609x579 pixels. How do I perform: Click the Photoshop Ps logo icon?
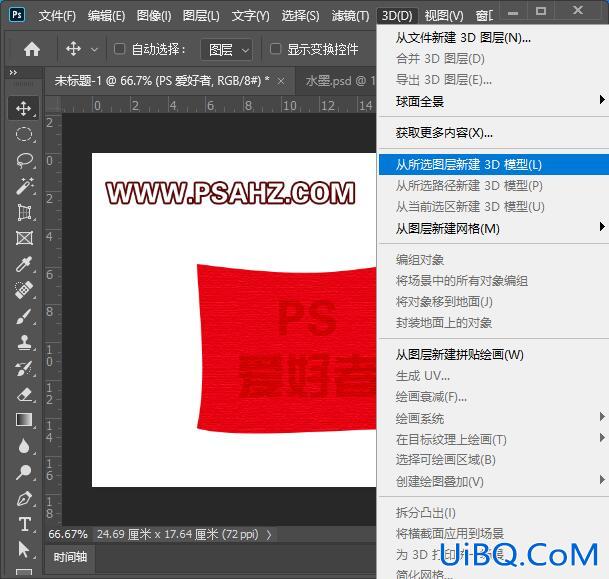(x=17, y=15)
